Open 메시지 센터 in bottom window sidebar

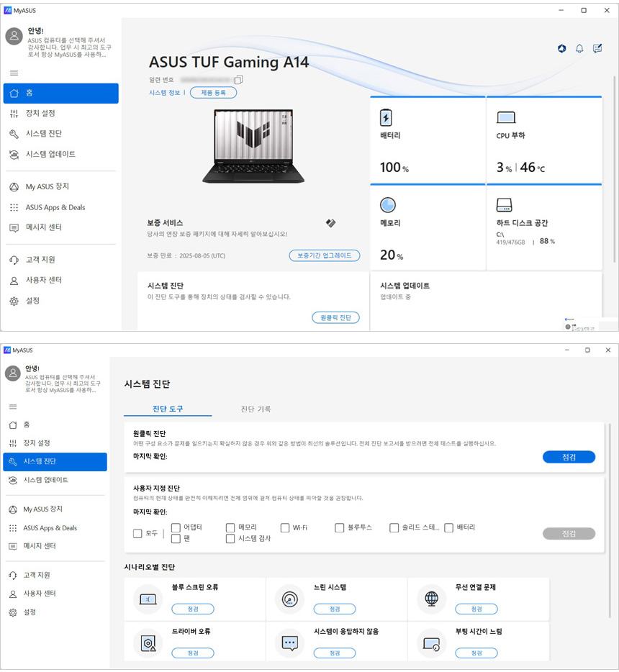(55, 546)
